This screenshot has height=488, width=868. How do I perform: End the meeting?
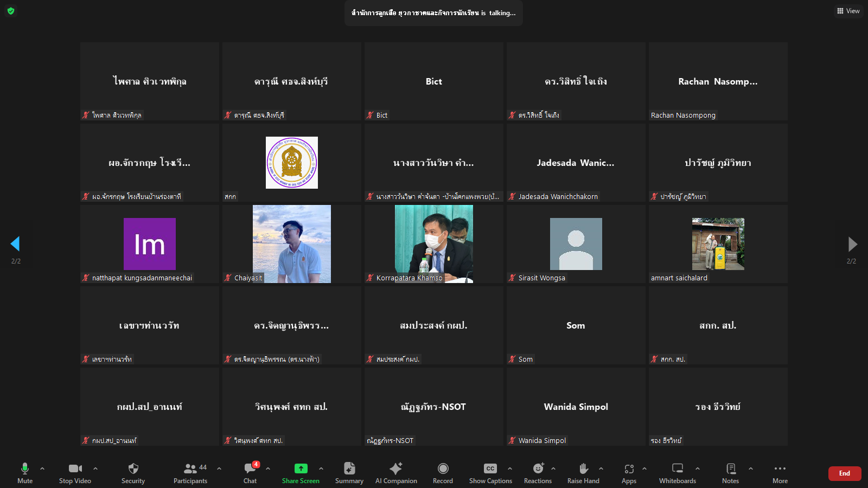tap(845, 473)
